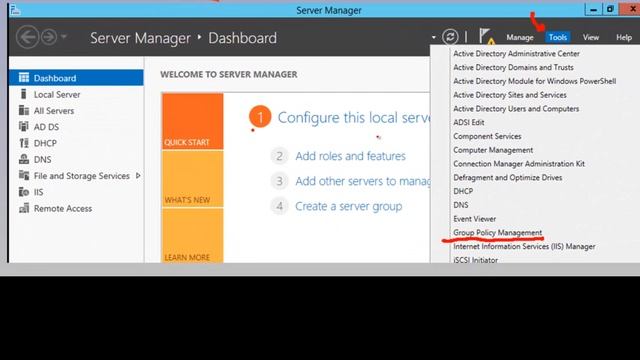Viewport: 640px width, 360px height.
Task: Click File and Storage Services icon
Action: pos(24,176)
